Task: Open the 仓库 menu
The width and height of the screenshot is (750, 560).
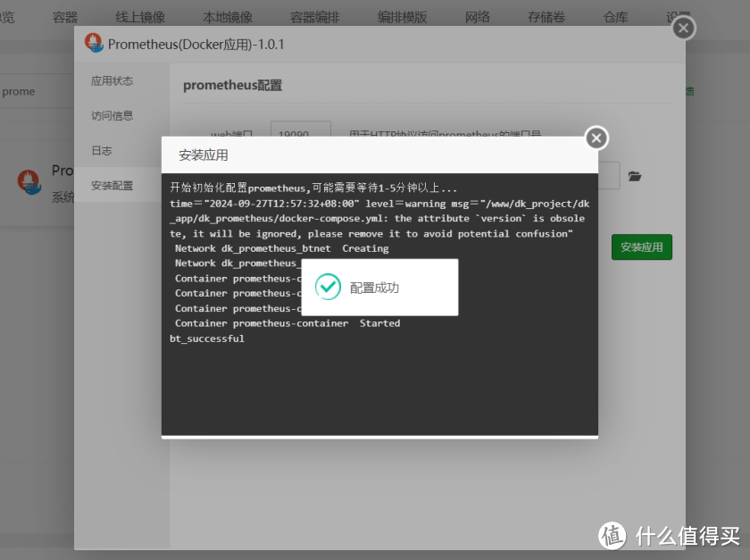Action: [x=614, y=16]
